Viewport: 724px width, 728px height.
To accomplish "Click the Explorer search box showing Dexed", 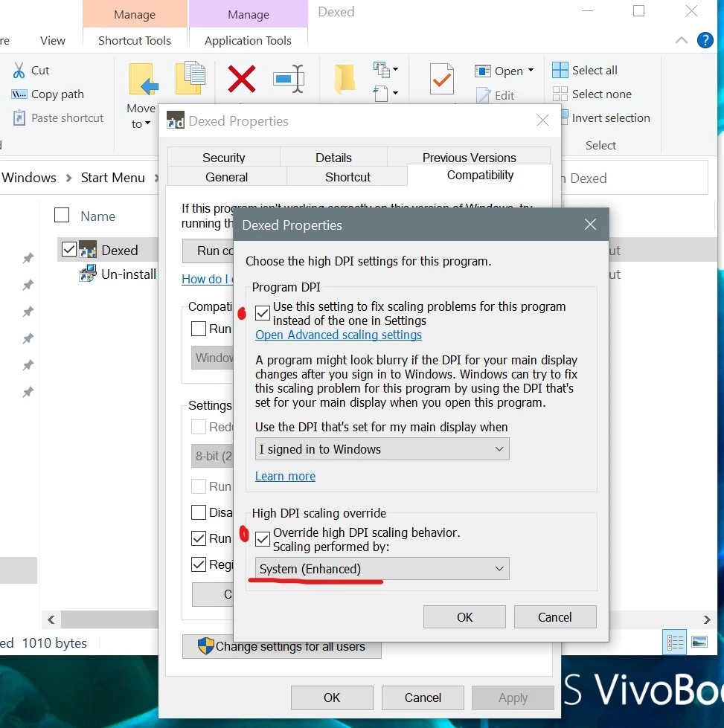I will [635, 178].
